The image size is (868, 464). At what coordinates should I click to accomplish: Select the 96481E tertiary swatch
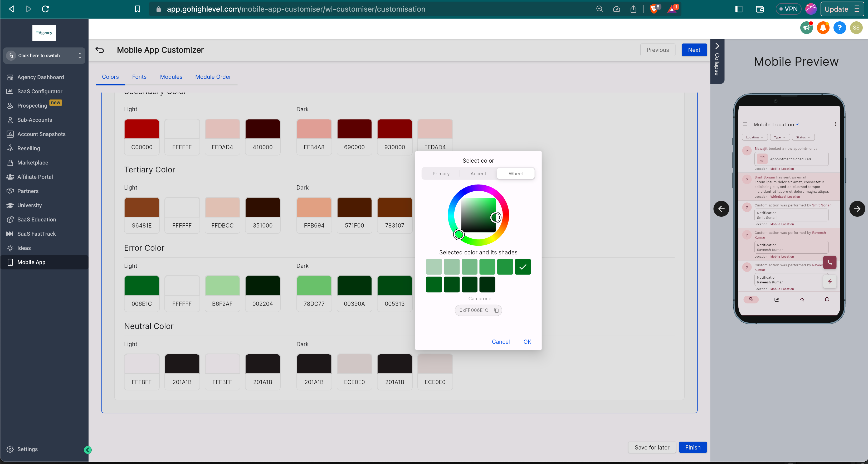pos(142,215)
